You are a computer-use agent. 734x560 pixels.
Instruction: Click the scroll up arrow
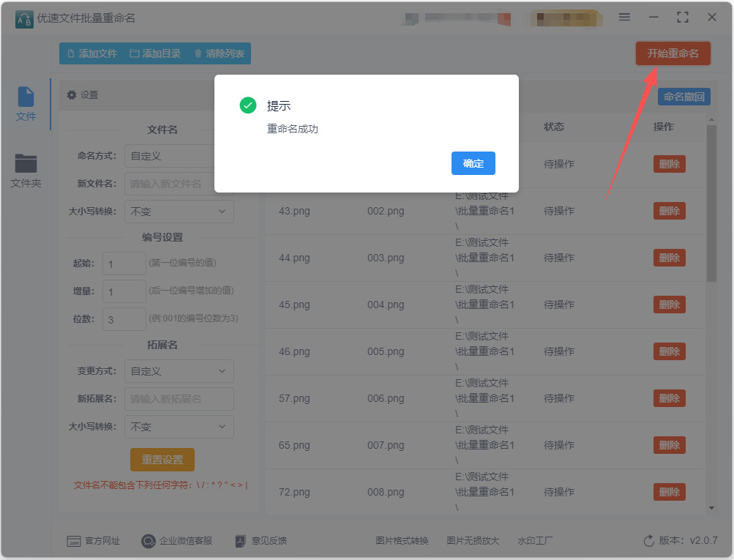(711, 120)
